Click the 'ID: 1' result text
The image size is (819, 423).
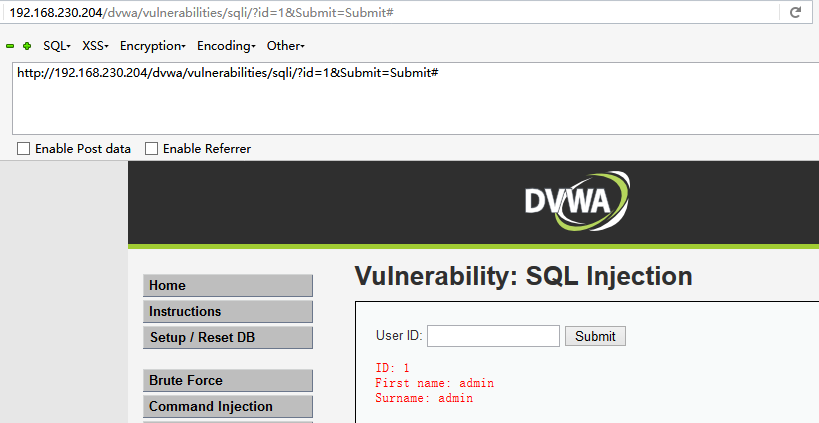(x=392, y=368)
